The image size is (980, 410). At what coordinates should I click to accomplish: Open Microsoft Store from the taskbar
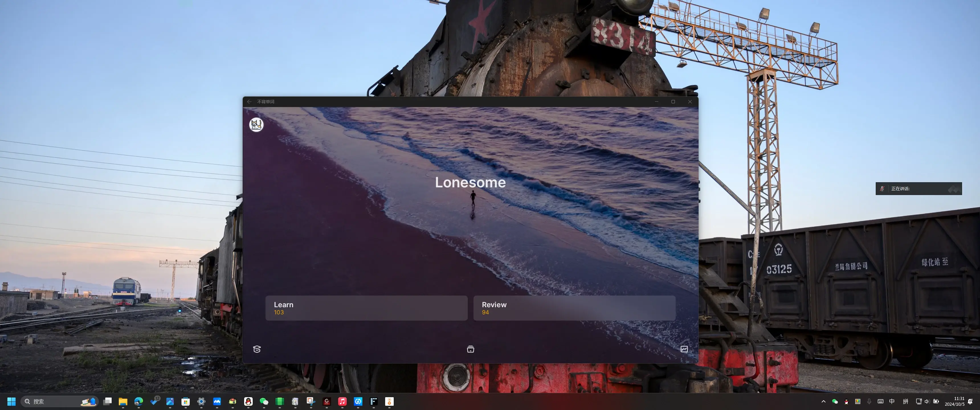point(186,401)
